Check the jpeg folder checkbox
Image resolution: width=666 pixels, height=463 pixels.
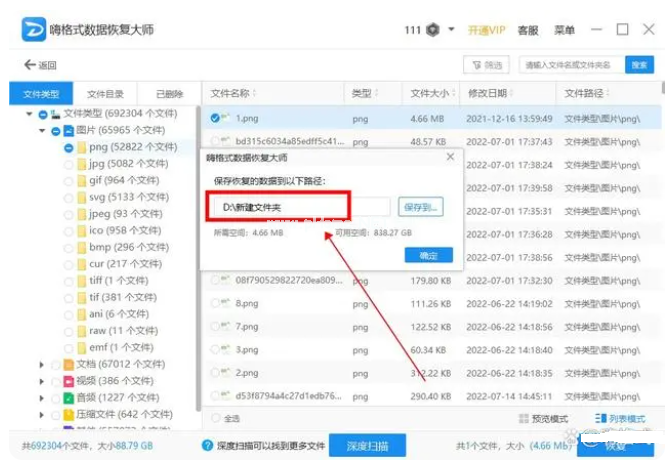[68, 215]
